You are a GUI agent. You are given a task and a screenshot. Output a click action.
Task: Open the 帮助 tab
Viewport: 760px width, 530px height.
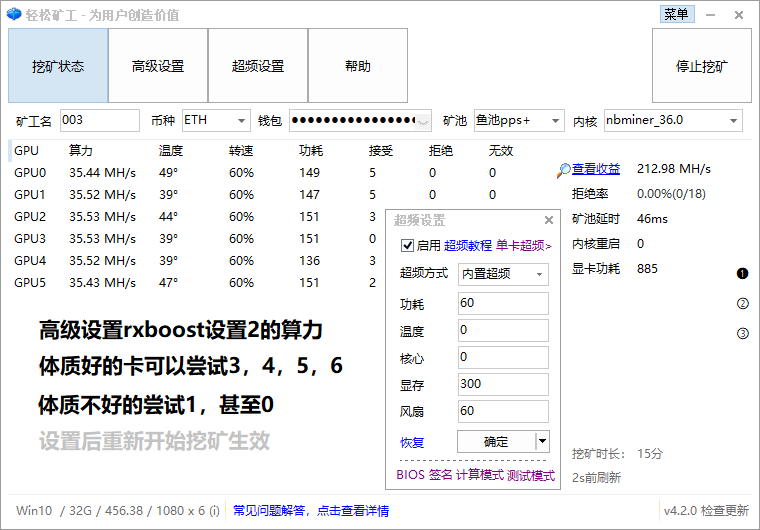click(357, 66)
